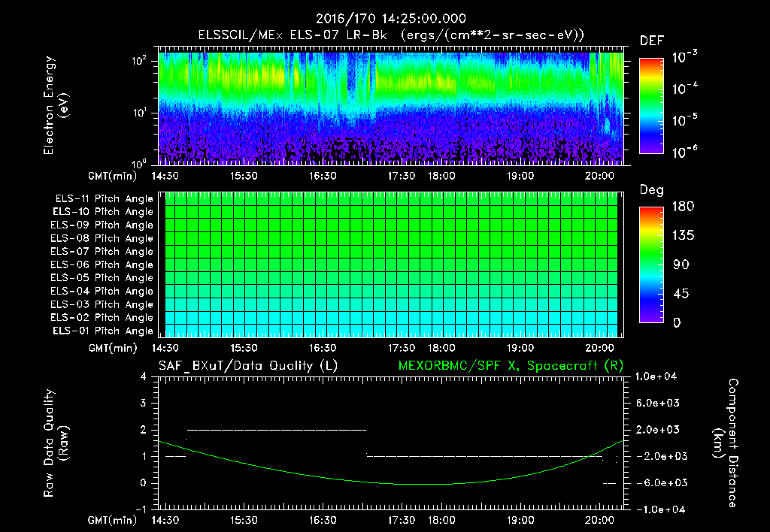Click 19:00 tick under the data quality plot

pos(520,519)
